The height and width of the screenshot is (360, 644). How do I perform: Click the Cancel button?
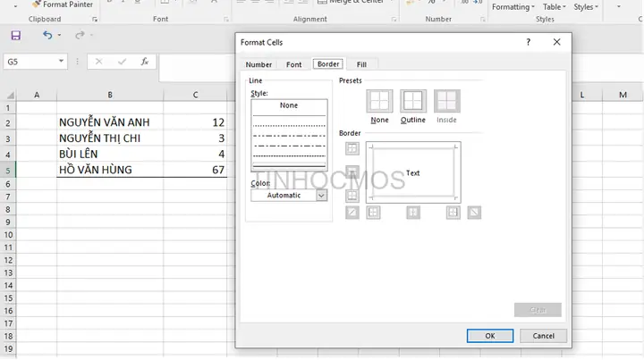[x=544, y=336]
